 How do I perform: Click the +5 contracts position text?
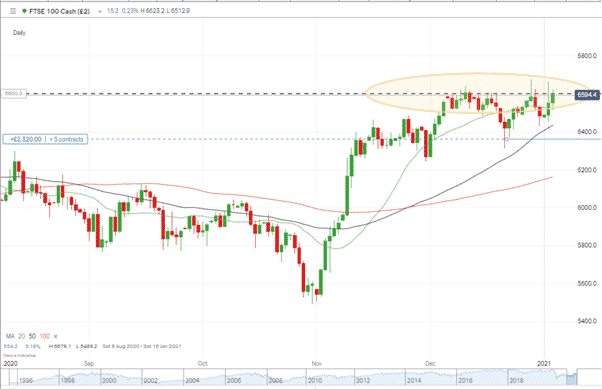point(66,139)
